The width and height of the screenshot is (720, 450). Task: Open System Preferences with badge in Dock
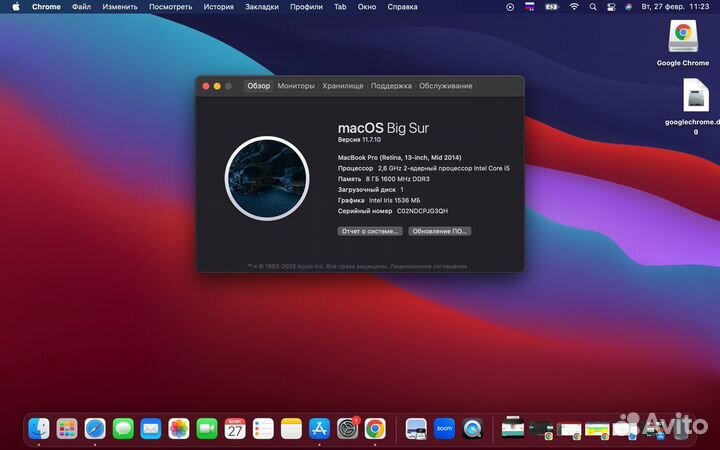click(348, 429)
